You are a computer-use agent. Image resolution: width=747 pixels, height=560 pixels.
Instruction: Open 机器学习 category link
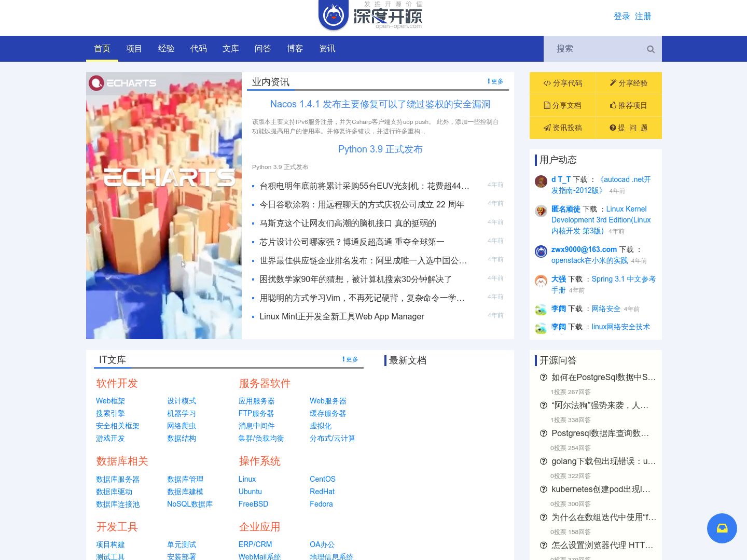click(182, 413)
